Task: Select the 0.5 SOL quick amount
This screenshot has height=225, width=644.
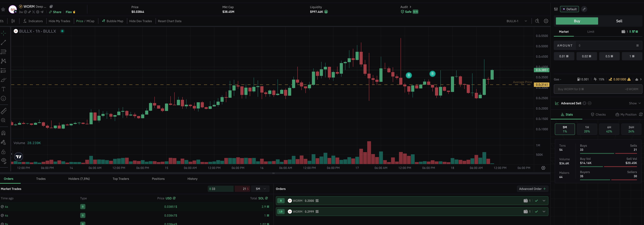Action: (609, 56)
